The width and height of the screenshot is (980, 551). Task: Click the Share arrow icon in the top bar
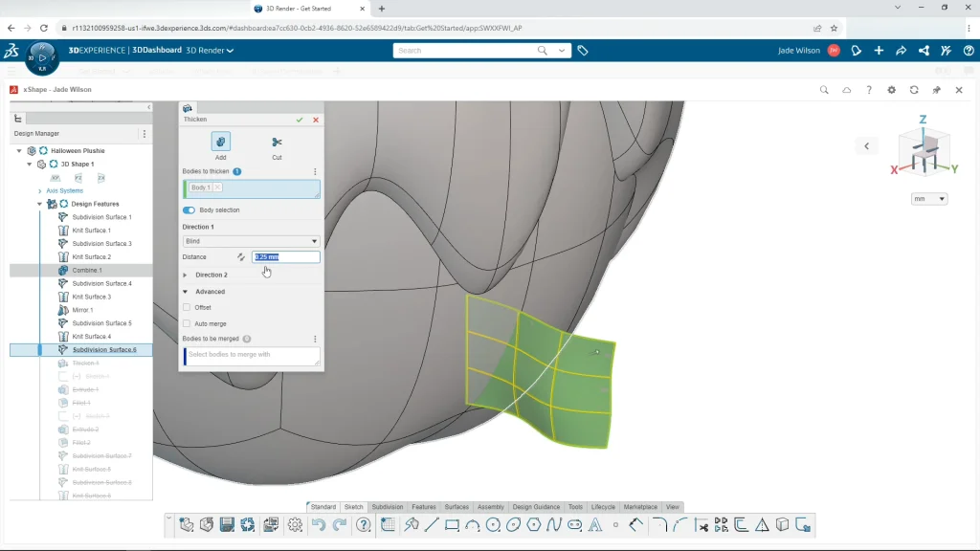(x=901, y=51)
